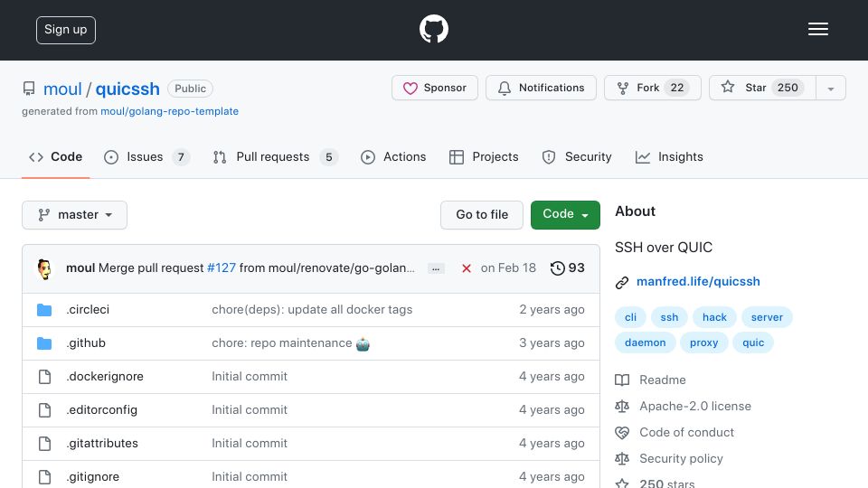This screenshot has width=868, height=488.
Task: Expand the commit message ellipsis button
Action: tap(436, 269)
